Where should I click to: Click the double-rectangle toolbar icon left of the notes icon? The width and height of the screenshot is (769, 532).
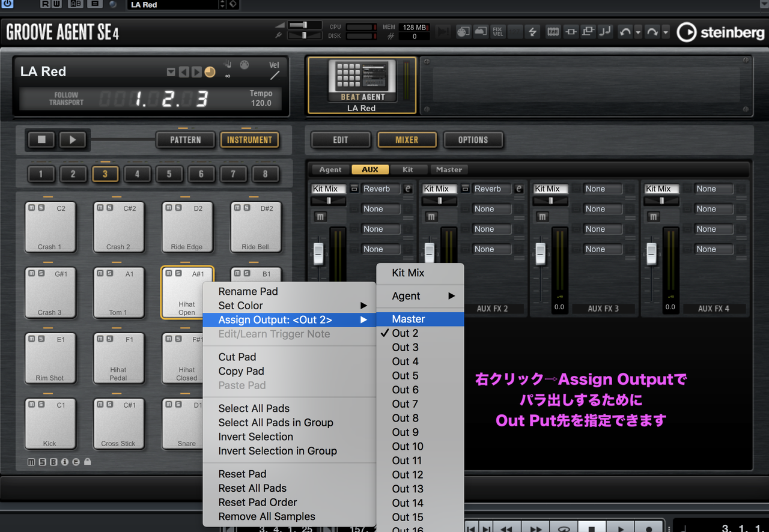(588, 32)
